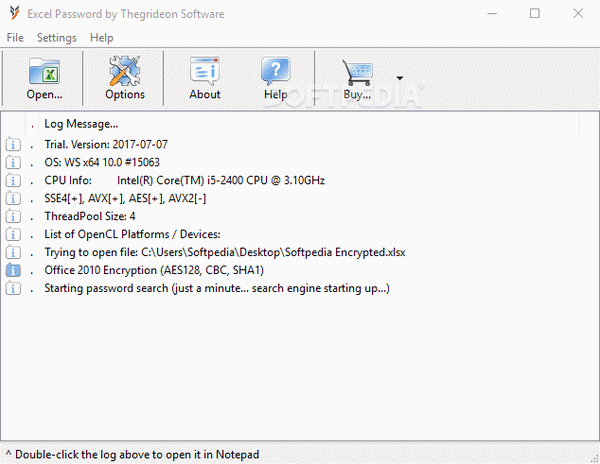The image size is (600, 464).
Task: Select the 'List of OpenCL Platforms / Devices:' line
Action: [x=132, y=234]
